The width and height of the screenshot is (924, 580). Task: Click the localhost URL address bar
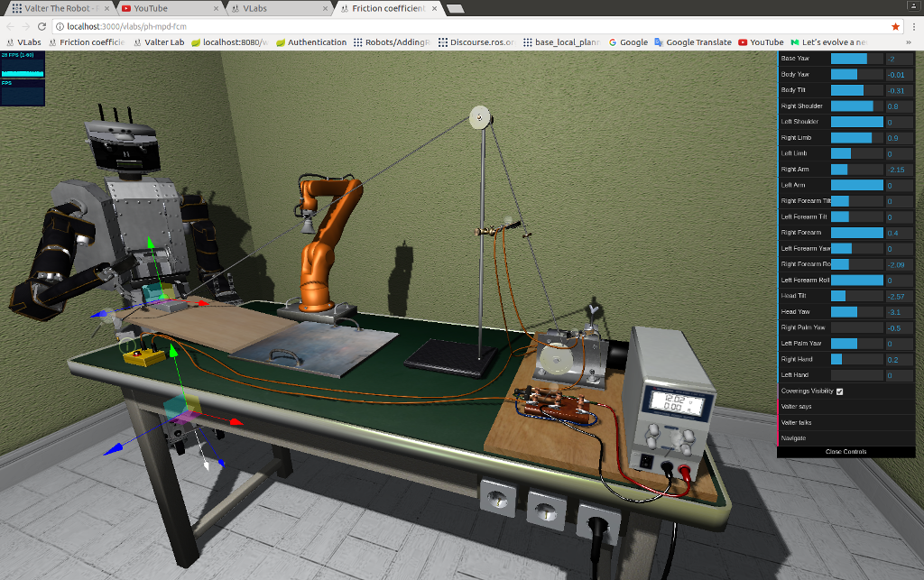tap(451, 26)
